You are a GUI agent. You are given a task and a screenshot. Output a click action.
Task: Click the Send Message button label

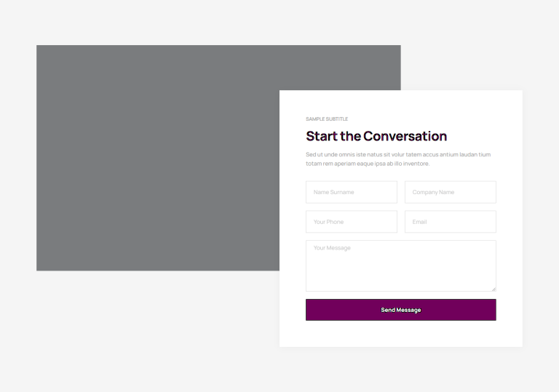click(x=401, y=310)
